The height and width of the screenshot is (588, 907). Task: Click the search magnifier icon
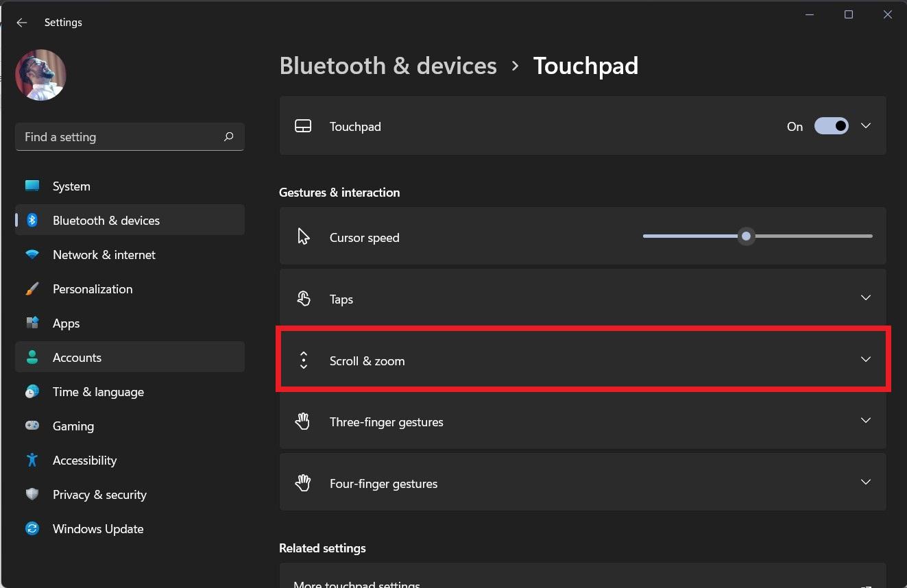pos(229,137)
